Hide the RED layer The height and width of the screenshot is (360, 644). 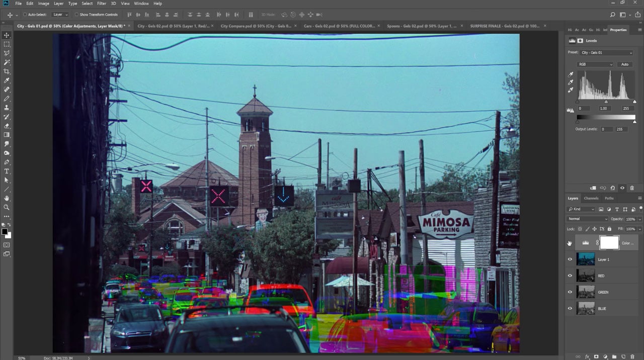(x=570, y=276)
